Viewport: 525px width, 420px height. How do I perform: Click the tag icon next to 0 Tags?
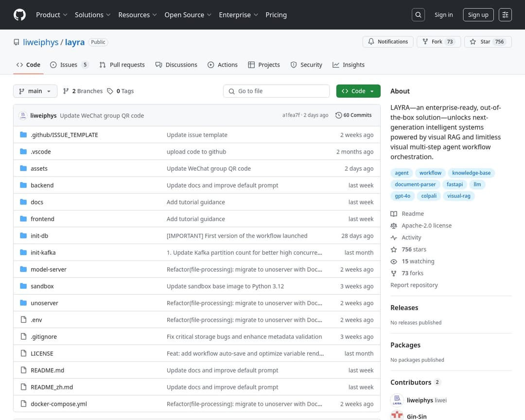click(x=110, y=91)
